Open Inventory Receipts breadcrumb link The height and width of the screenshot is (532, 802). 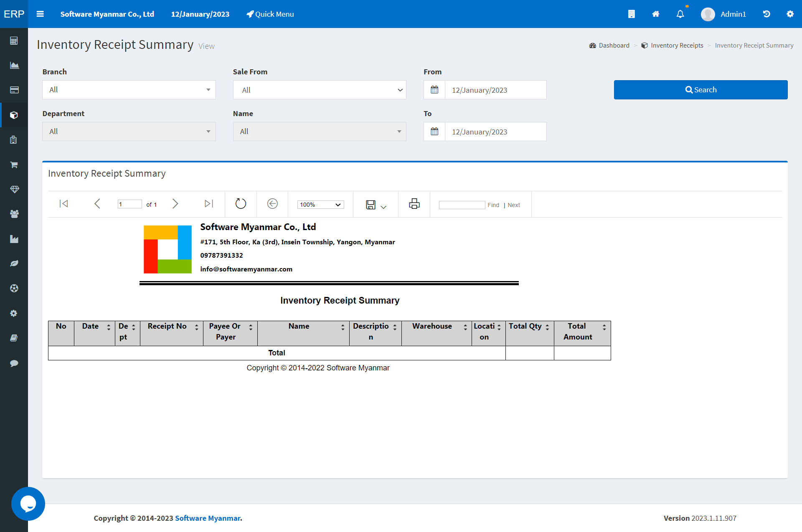pyautogui.click(x=673, y=46)
